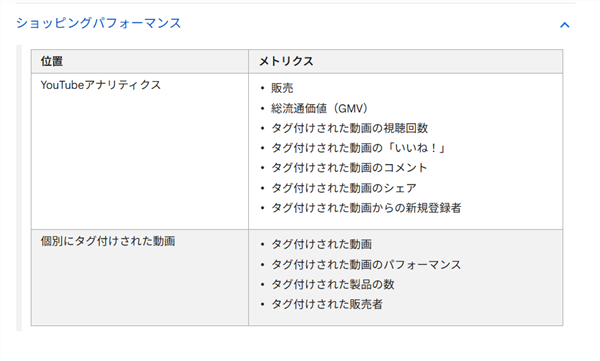
Task: Select the 位置 column header
Action: tap(52, 61)
